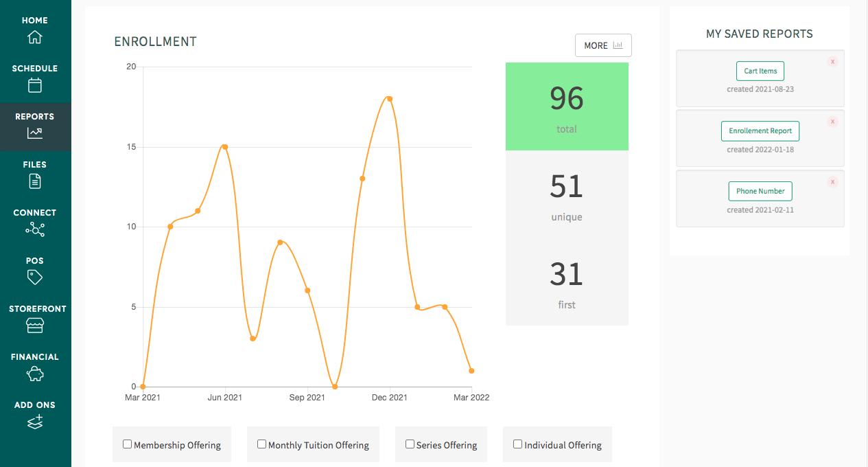Enable the Membership Offering checkbox
868x467 pixels.
pos(127,444)
